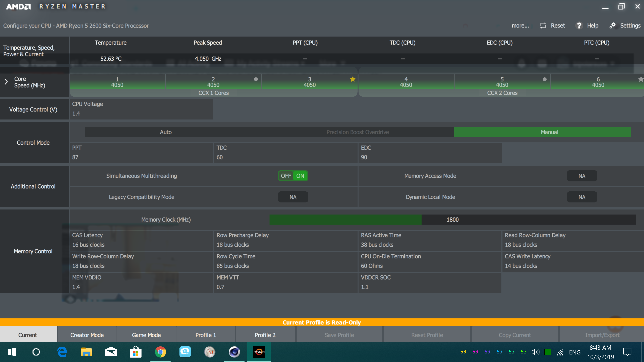Viewport: 644px width, 362px height.
Task: Open Action Center notifications icon
Action: coord(627,352)
